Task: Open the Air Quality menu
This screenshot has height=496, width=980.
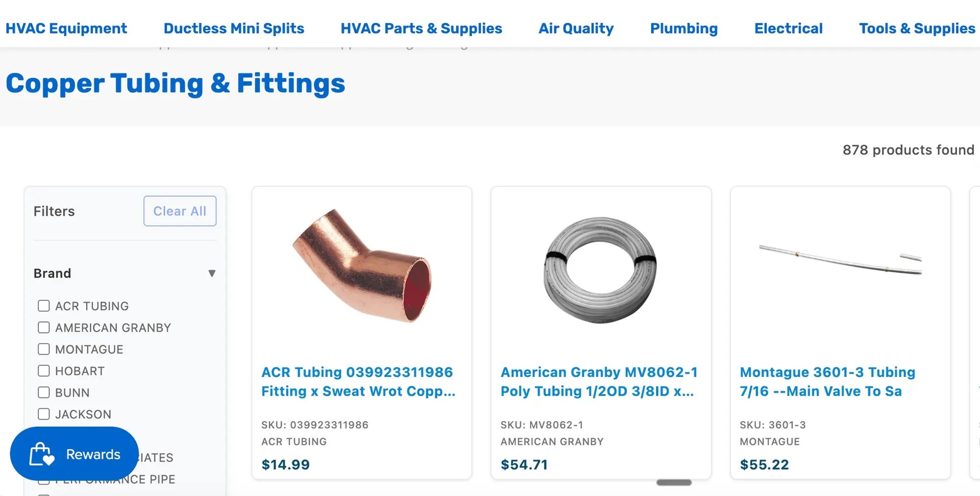Action: point(576,28)
